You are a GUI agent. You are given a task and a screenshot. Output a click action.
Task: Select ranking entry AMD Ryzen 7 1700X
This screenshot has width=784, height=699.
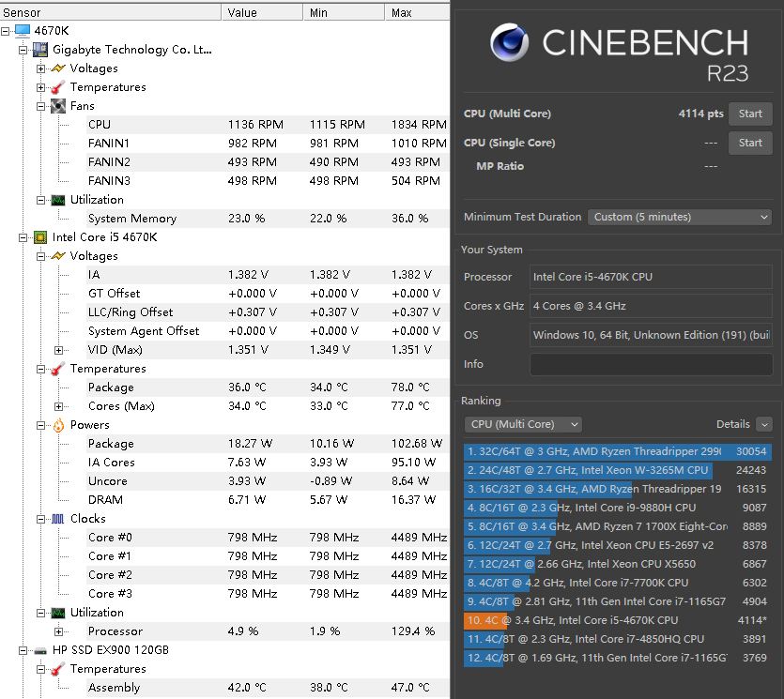click(618, 526)
